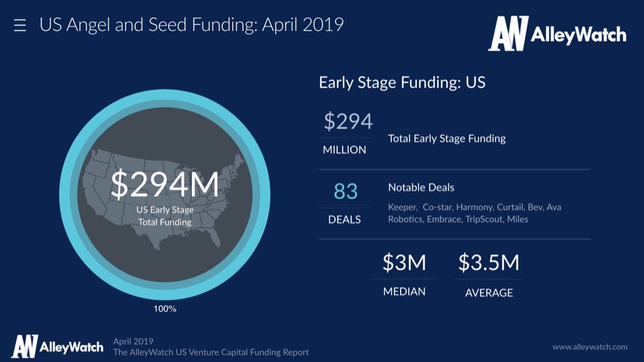Click the slide title US Angel and Seed Funding
The width and height of the screenshot is (644, 362).
[191, 25]
